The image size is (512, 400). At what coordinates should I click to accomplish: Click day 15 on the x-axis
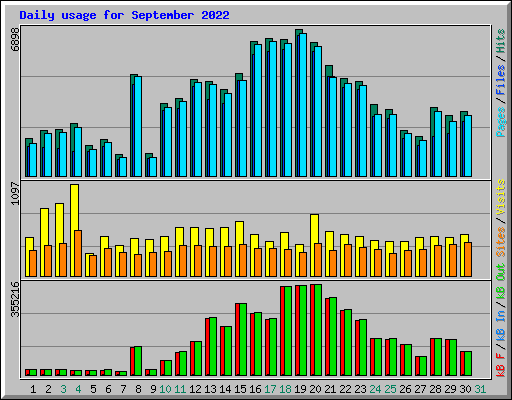coord(240,389)
